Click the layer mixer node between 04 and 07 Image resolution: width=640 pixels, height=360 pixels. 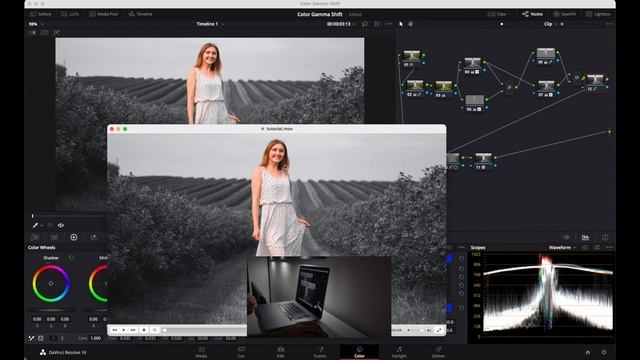point(509,87)
